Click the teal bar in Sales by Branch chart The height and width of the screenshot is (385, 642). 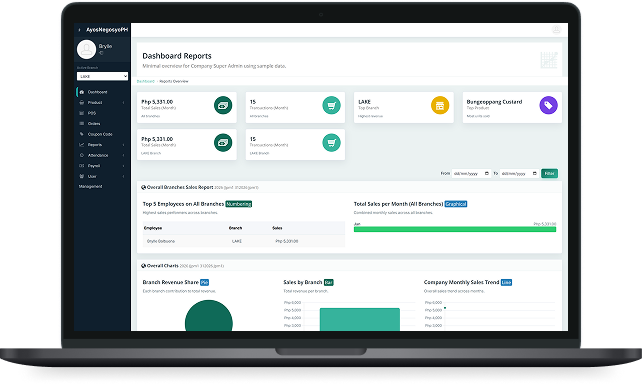359,319
